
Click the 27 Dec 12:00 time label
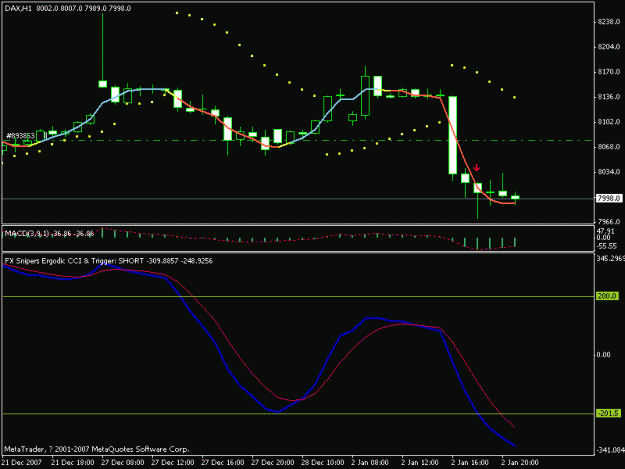click(173, 463)
